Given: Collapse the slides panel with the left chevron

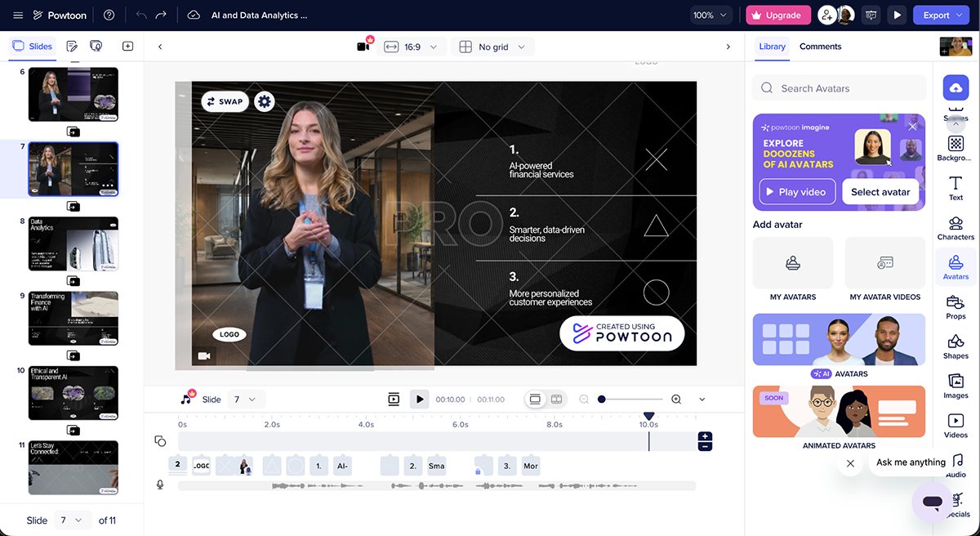Looking at the screenshot, I should point(160,47).
